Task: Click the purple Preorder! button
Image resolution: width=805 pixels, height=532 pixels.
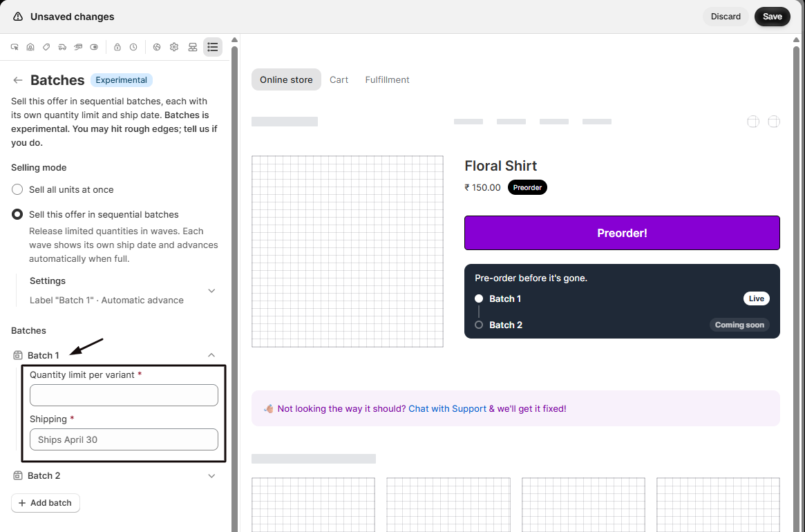Action: point(622,233)
